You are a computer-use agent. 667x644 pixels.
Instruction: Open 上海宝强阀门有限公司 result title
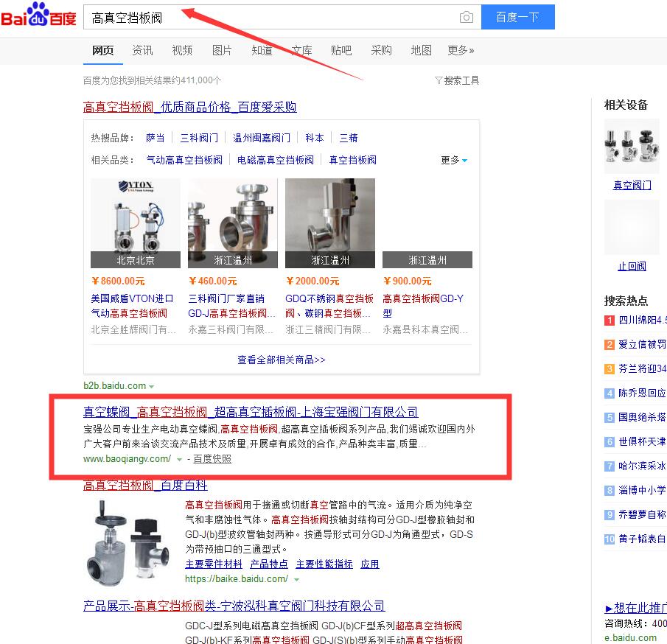click(251, 412)
